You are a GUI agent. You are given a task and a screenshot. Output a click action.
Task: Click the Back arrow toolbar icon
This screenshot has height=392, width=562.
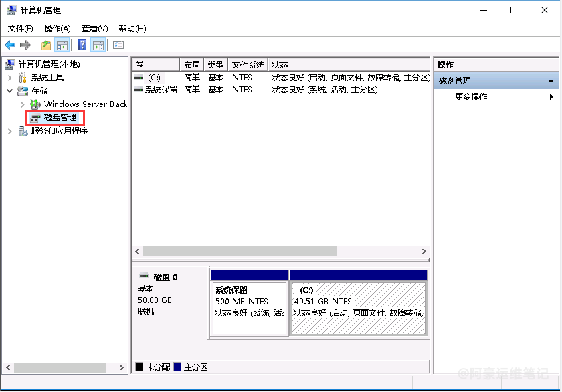[10, 45]
